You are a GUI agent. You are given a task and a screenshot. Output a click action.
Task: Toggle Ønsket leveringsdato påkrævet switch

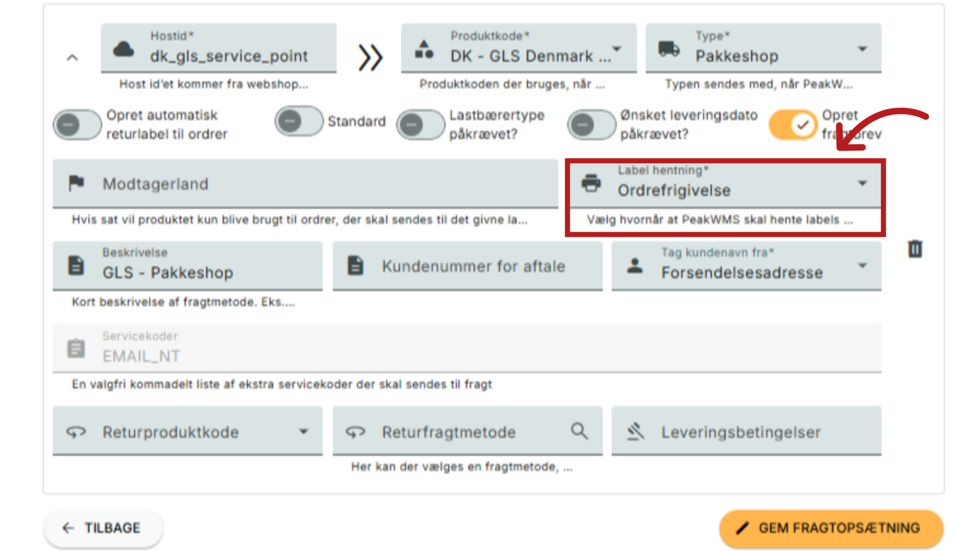coord(591,124)
